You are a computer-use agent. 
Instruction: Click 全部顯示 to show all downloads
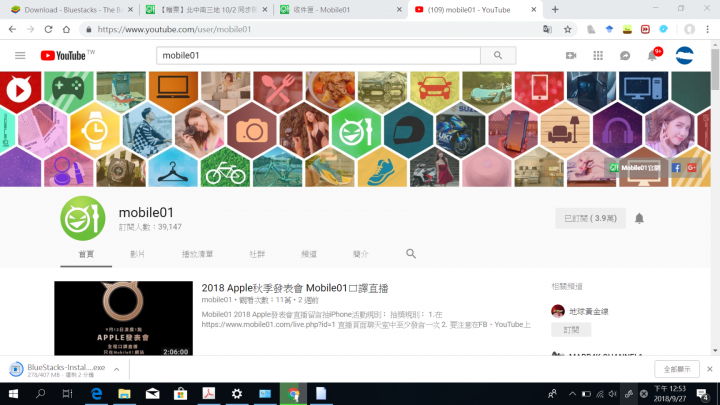[677, 369]
